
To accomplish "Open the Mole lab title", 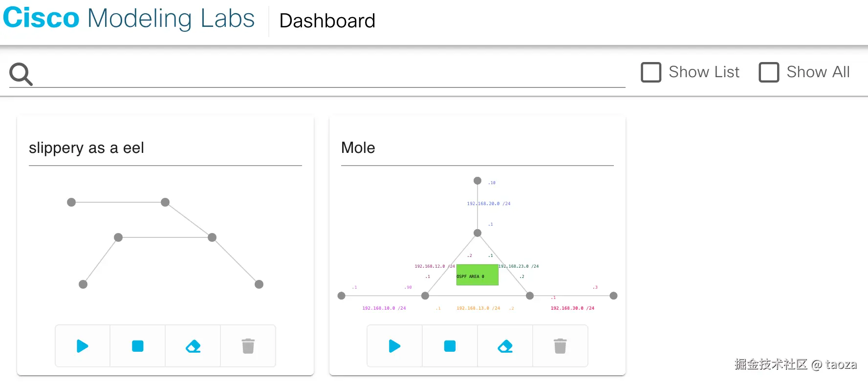I will [x=358, y=148].
